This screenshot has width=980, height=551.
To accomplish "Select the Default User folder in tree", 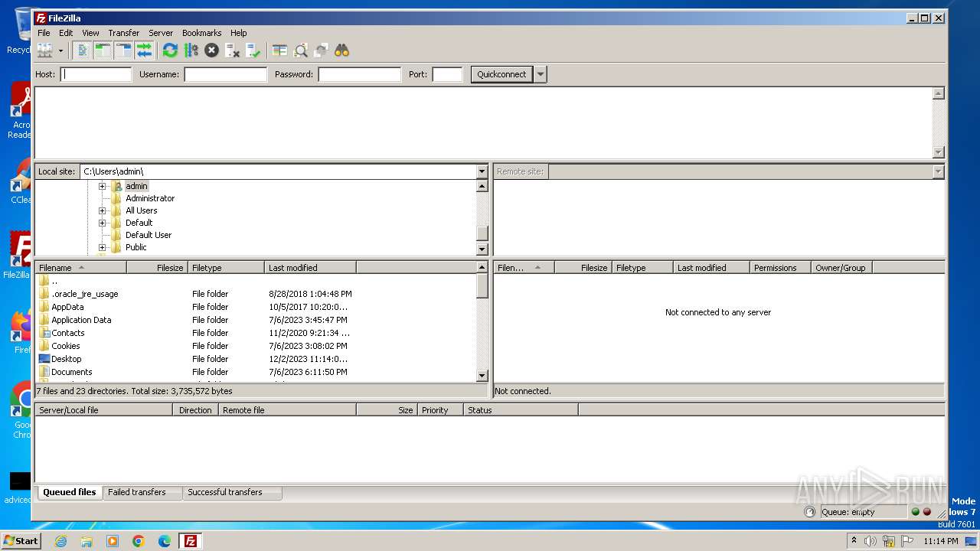I will (x=149, y=235).
